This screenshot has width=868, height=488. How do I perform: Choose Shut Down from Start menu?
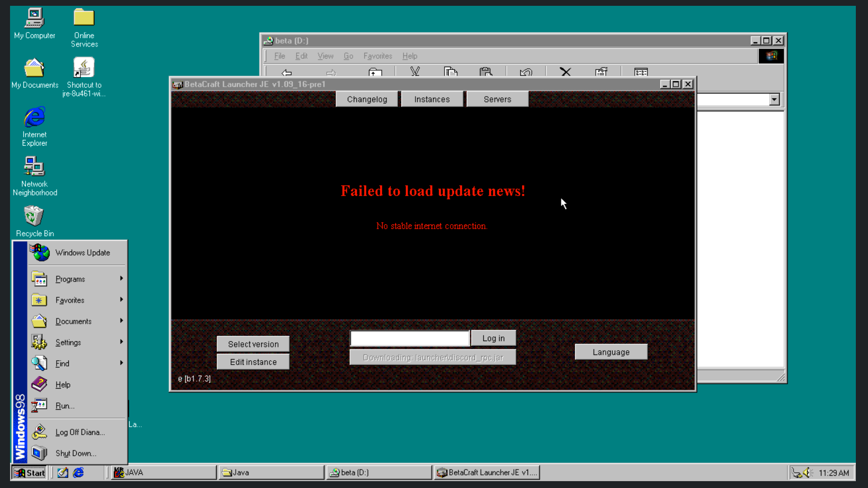pyautogui.click(x=76, y=453)
